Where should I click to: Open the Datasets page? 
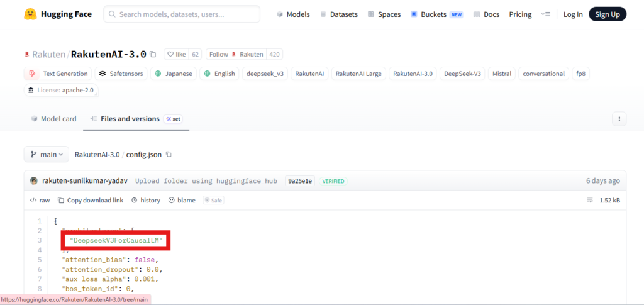pyautogui.click(x=339, y=14)
